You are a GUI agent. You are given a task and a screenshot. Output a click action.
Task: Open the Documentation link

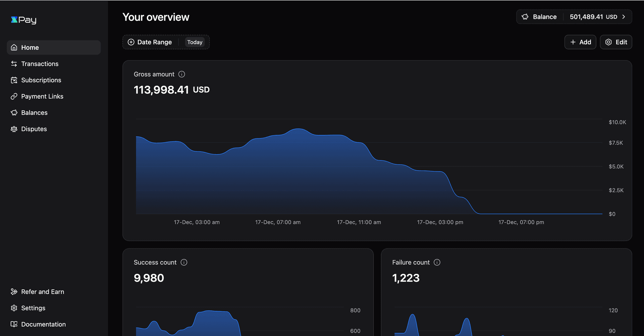(x=43, y=325)
